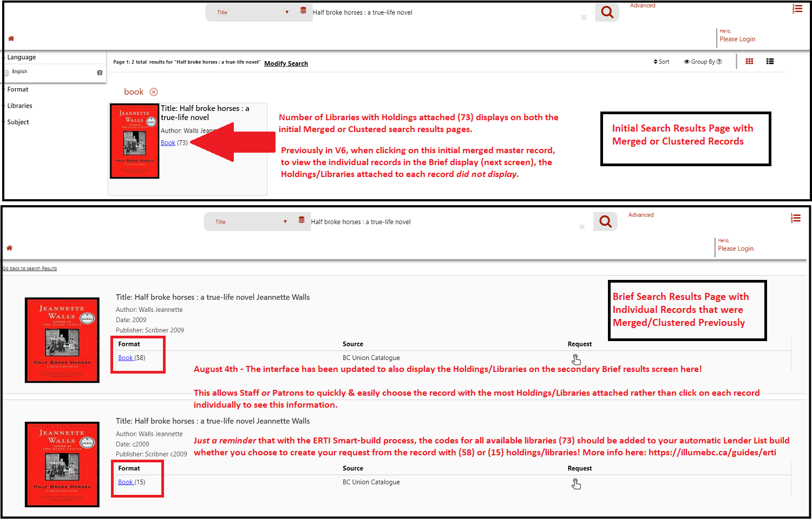Open the Book (58) format link
Screen dimensions: 812x523
[126, 358]
